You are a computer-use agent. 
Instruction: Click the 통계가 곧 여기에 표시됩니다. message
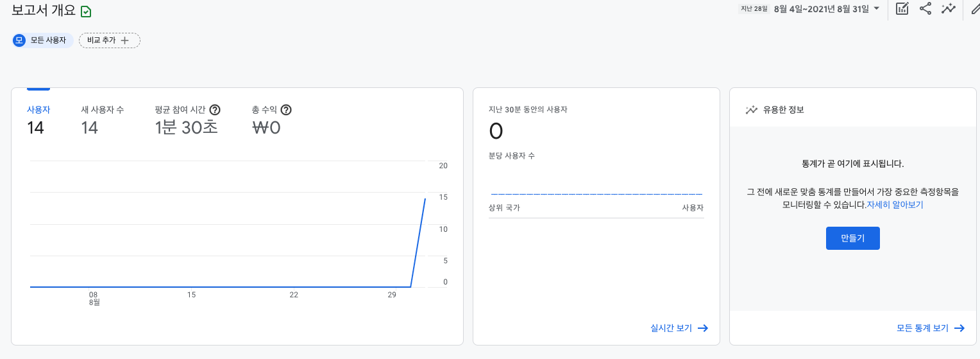tap(852, 164)
